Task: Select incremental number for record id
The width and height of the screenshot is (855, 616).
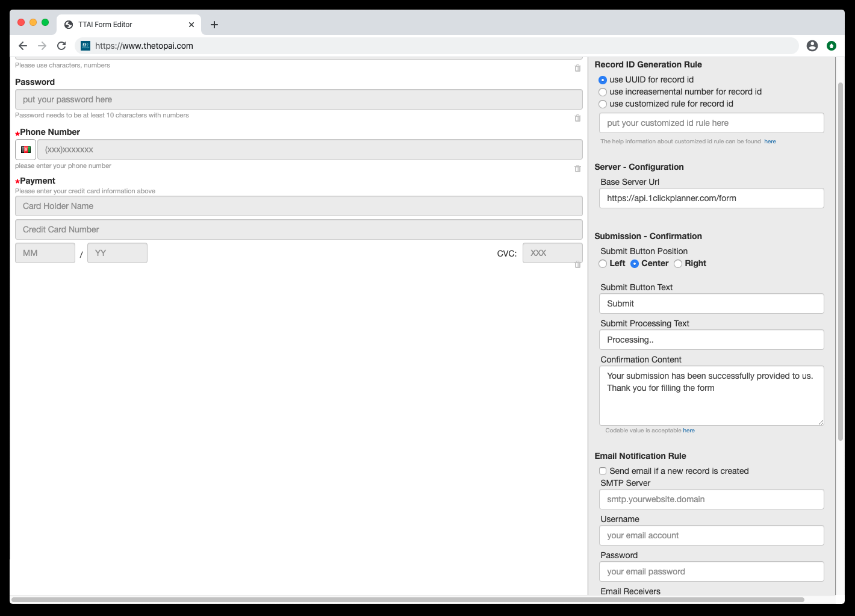Action: [603, 92]
